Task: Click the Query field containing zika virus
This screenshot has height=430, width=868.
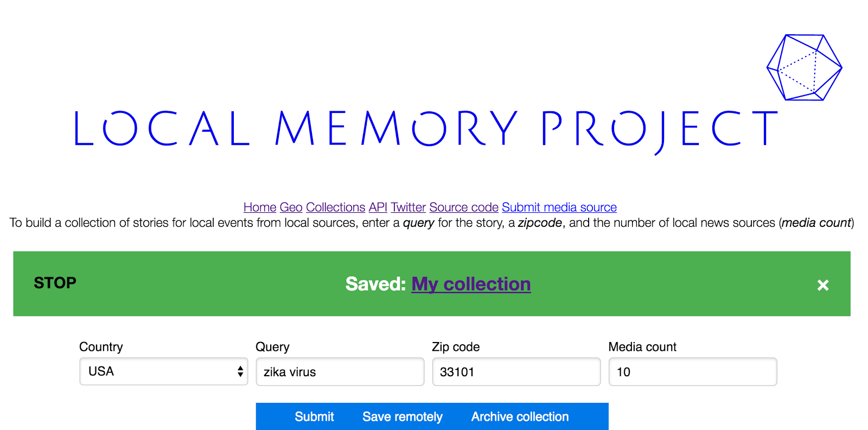Action: 340,371
